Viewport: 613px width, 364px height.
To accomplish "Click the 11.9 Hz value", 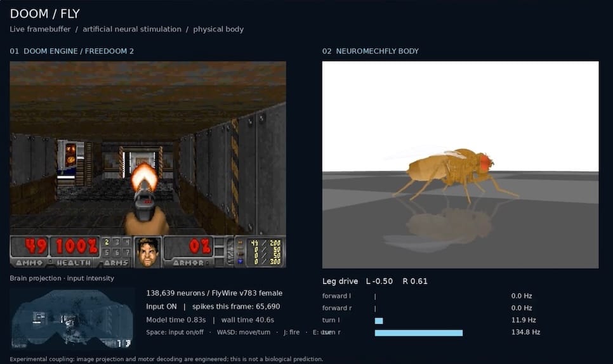I will 524,320.
